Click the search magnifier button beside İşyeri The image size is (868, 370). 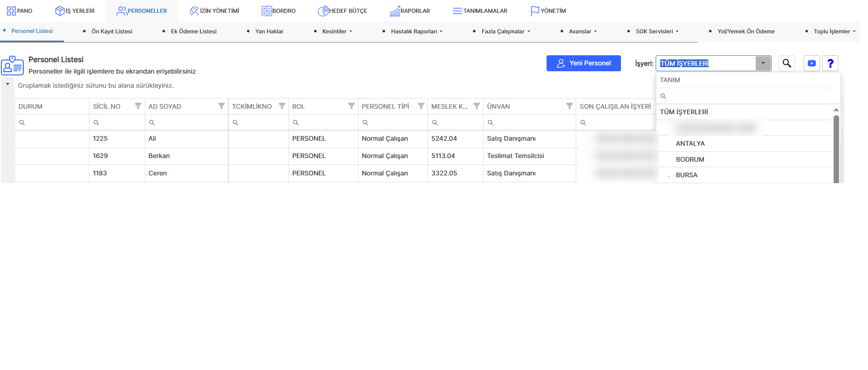[787, 63]
